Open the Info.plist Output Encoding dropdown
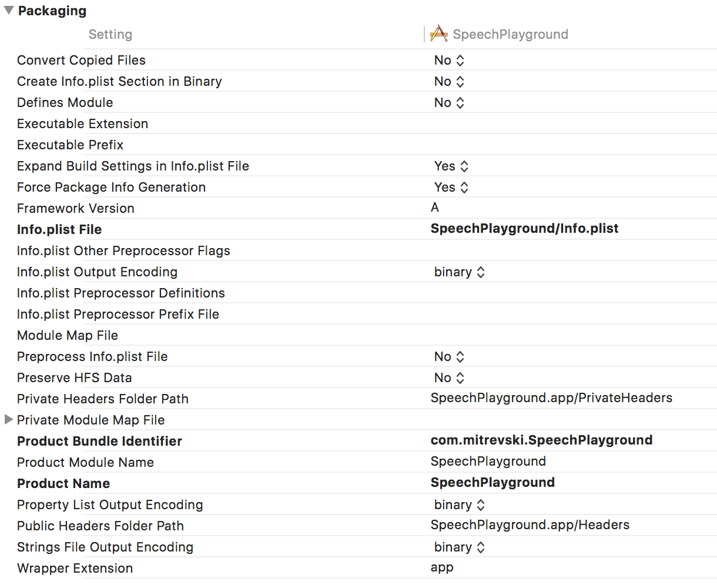The image size is (717, 588). pyautogui.click(x=481, y=272)
